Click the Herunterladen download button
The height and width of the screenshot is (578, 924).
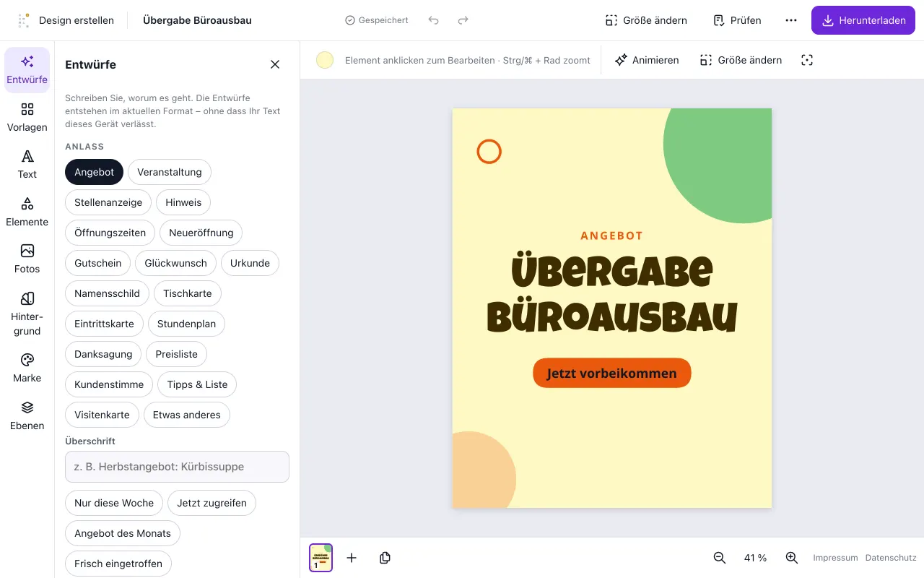[863, 20]
